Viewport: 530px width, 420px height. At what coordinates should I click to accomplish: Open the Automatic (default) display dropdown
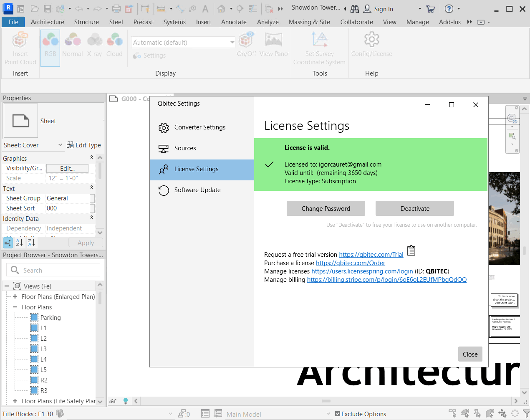(183, 42)
